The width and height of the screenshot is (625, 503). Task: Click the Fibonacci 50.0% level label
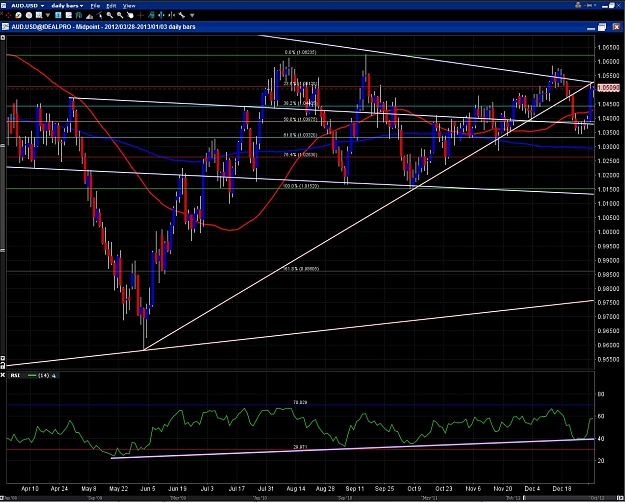[x=300, y=119]
